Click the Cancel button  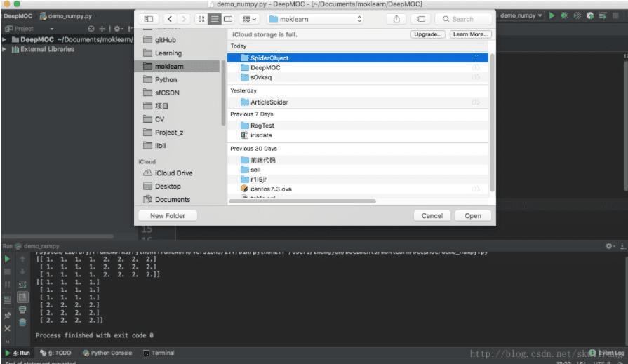(x=432, y=215)
